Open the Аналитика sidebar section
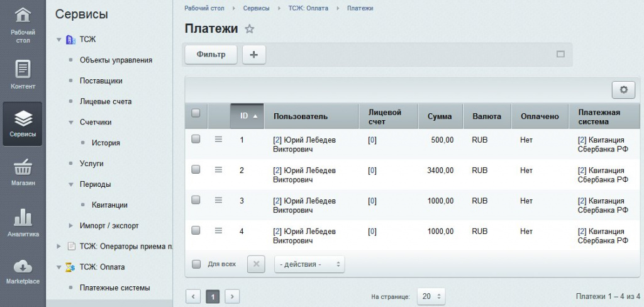This screenshot has width=644, height=307. (23, 223)
